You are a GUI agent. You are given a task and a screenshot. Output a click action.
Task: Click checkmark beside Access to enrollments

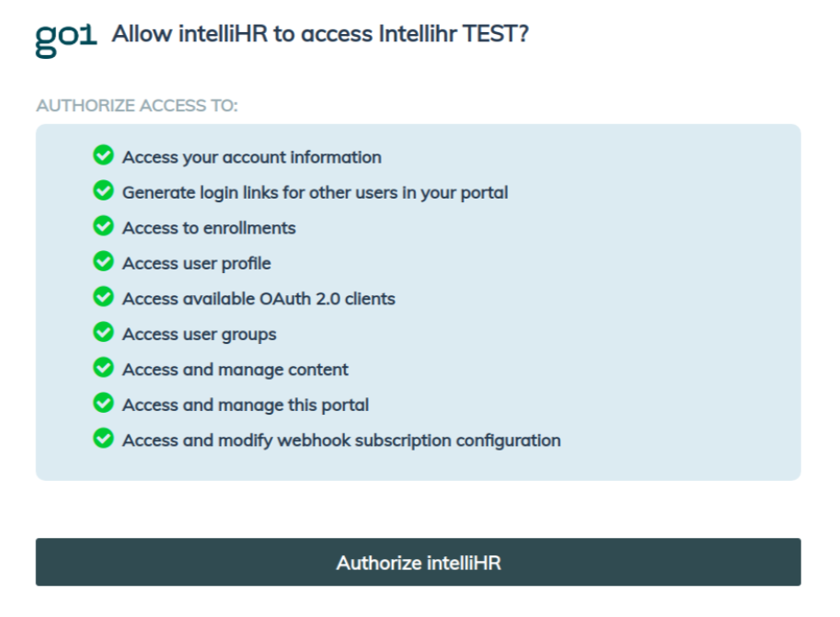[104, 226]
